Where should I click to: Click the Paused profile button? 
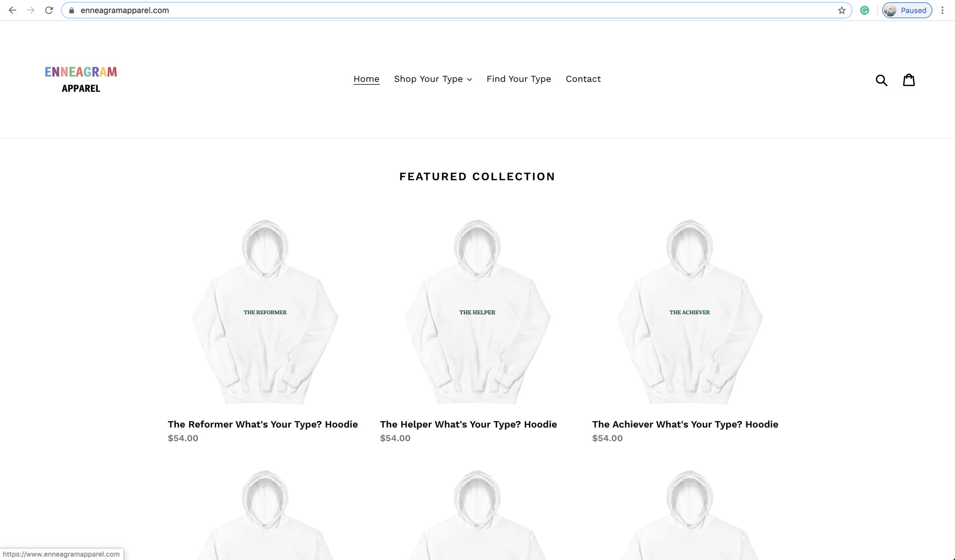(907, 10)
